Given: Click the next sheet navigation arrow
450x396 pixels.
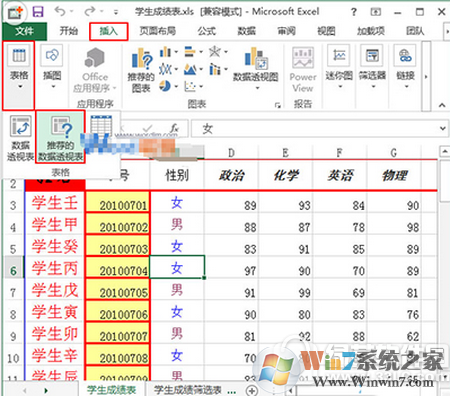Looking at the screenshot, I should click(46, 390).
